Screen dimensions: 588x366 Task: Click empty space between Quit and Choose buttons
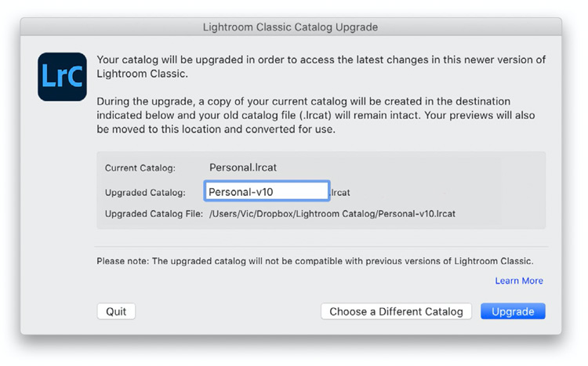click(x=228, y=311)
